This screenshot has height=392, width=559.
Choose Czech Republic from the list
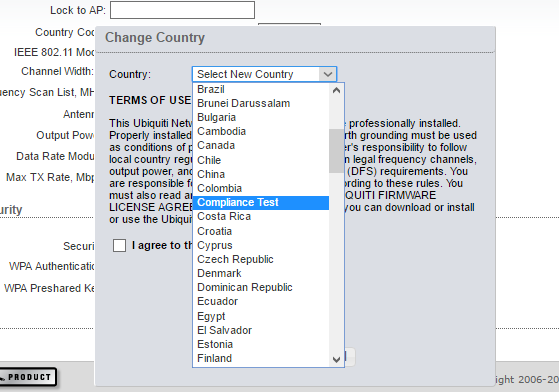pyautogui.click(x=261, y=259)
